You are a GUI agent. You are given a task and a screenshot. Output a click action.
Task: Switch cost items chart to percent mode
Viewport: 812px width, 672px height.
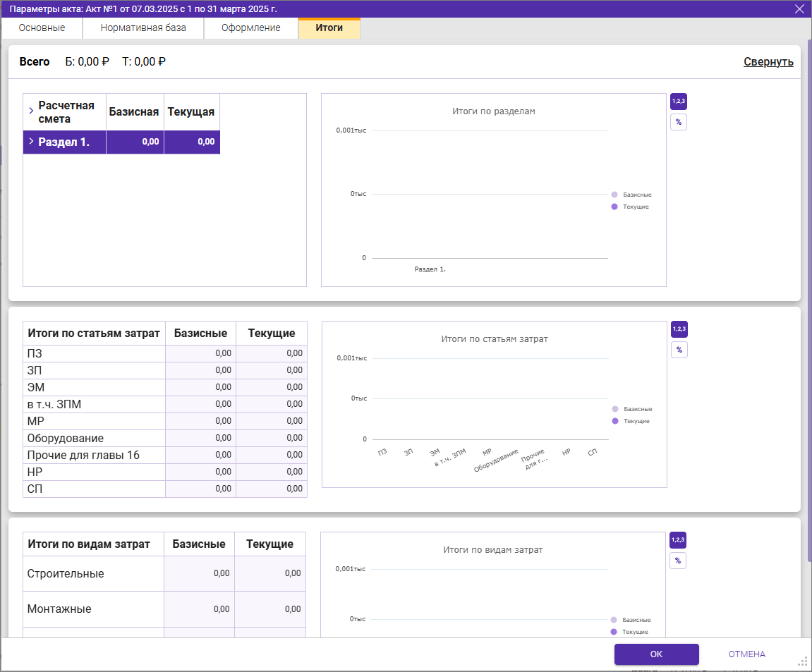[679, 350]
